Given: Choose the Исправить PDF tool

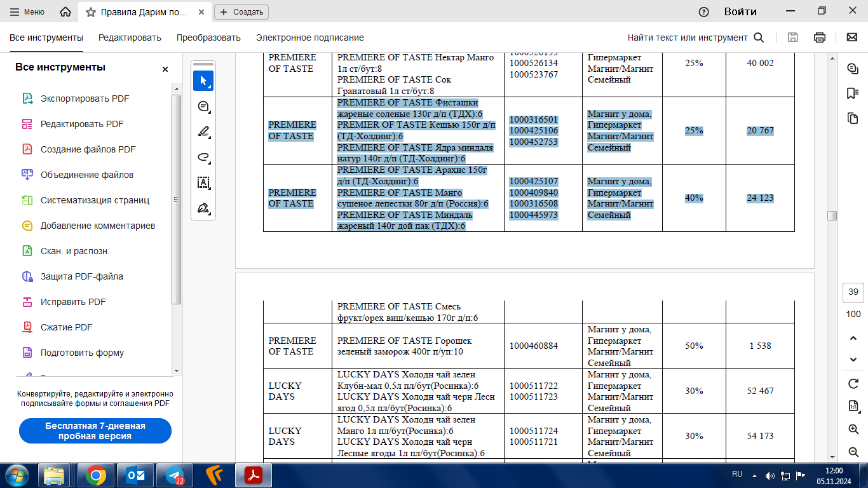Looking at the screenshot, I should (73, 302).
